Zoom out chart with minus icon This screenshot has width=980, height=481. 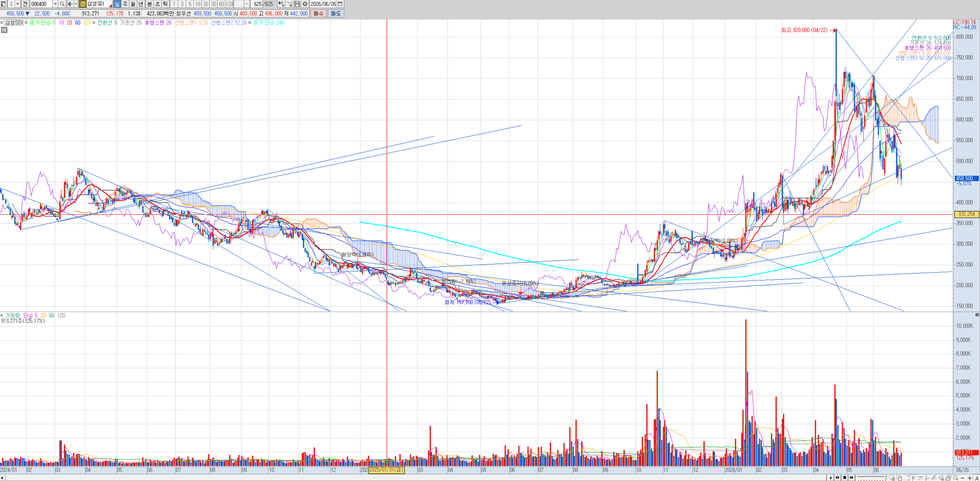click(963, 478)
